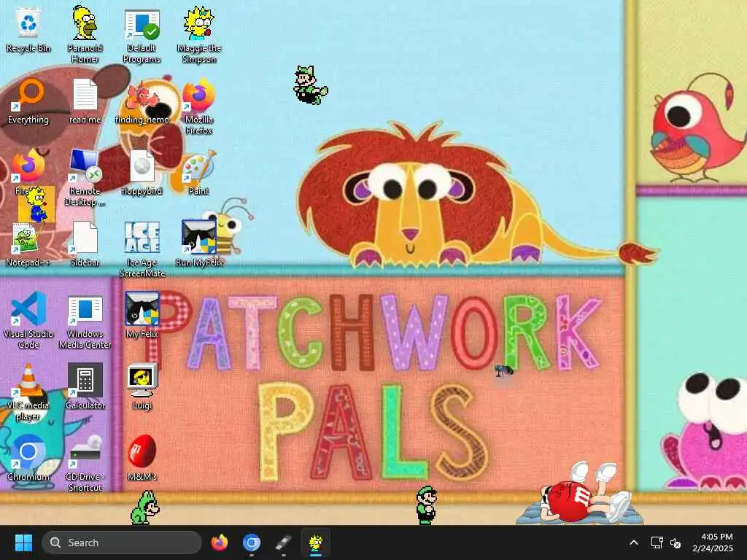This screenshot has width=747, height=560.
Task: Select the read me text file
Action: (x=85, y=101)
